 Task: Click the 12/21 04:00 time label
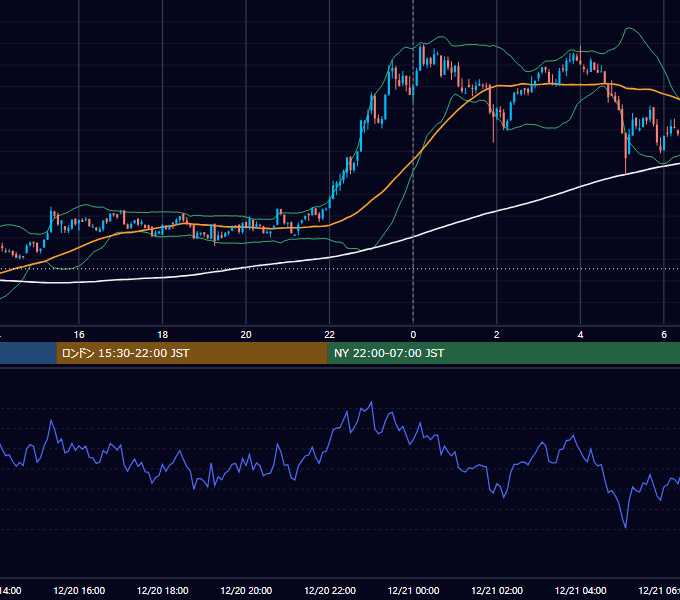coord(580,590)
